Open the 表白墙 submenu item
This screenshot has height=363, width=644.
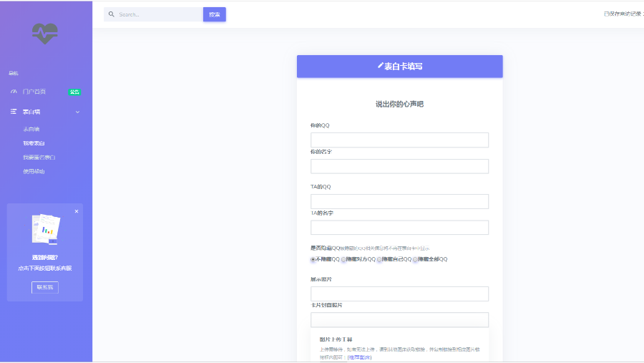point(31,129)
